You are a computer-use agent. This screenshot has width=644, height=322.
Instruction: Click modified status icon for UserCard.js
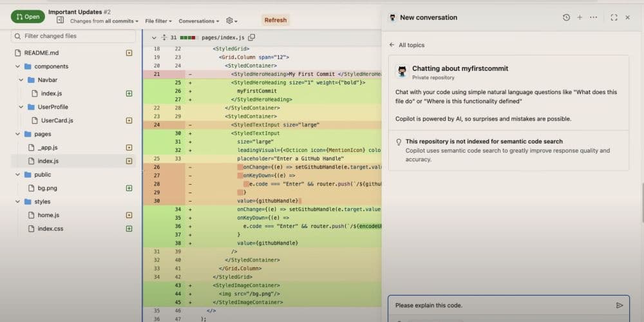pyautogui.click(x=129, y=121)
